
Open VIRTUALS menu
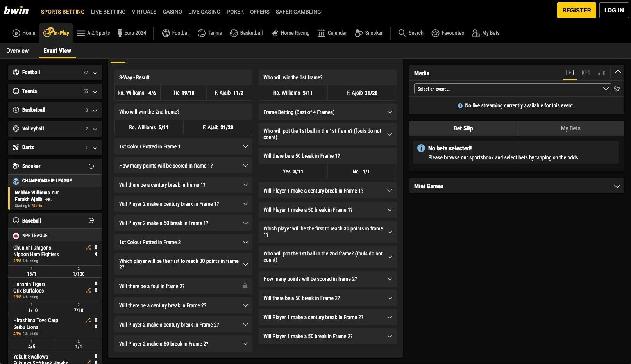point(144,12)
